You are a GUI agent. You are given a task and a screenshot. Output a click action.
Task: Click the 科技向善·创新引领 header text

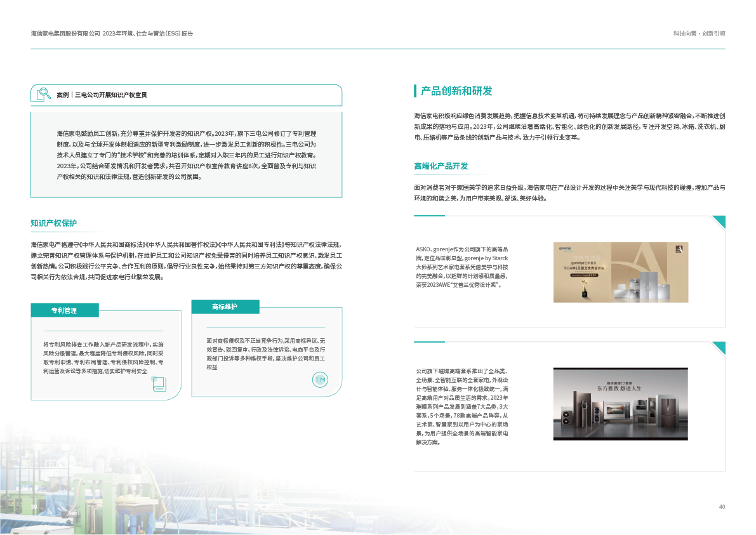(x=699, y=34)
